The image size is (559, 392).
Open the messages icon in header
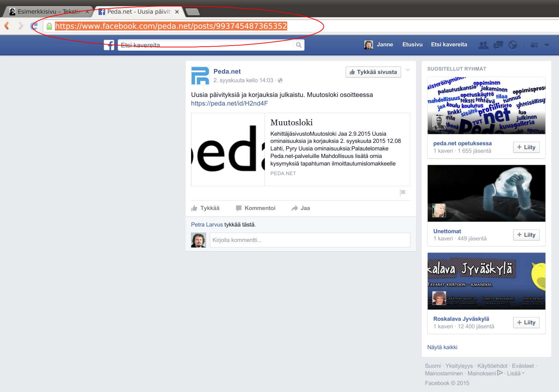point(498,45)
